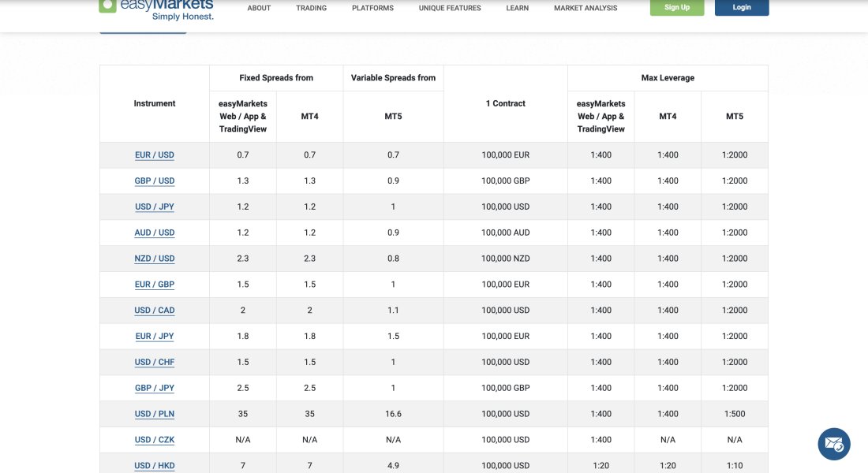Screen dimensions: 868x473
Task: Expand the Learn menu
Action: pos(518,8)
